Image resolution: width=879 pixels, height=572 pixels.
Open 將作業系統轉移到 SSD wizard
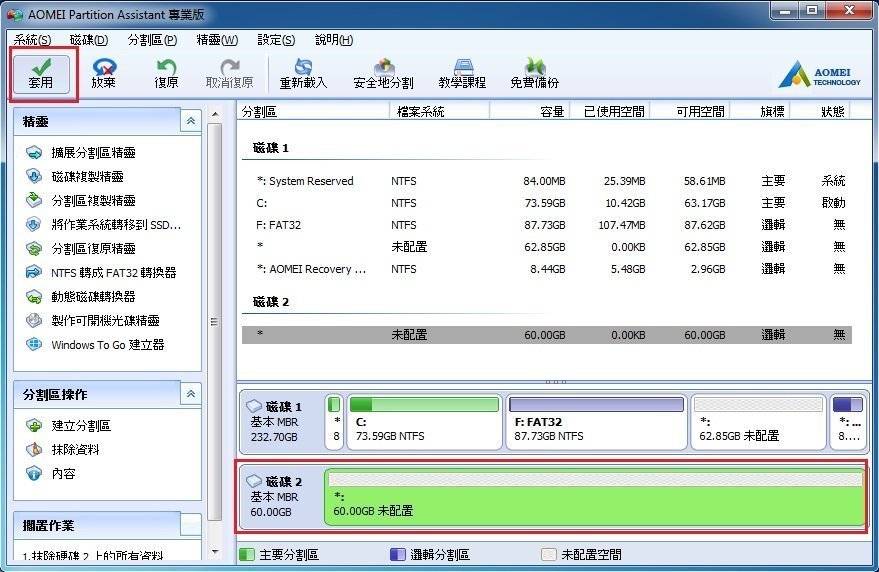[104, 225]
